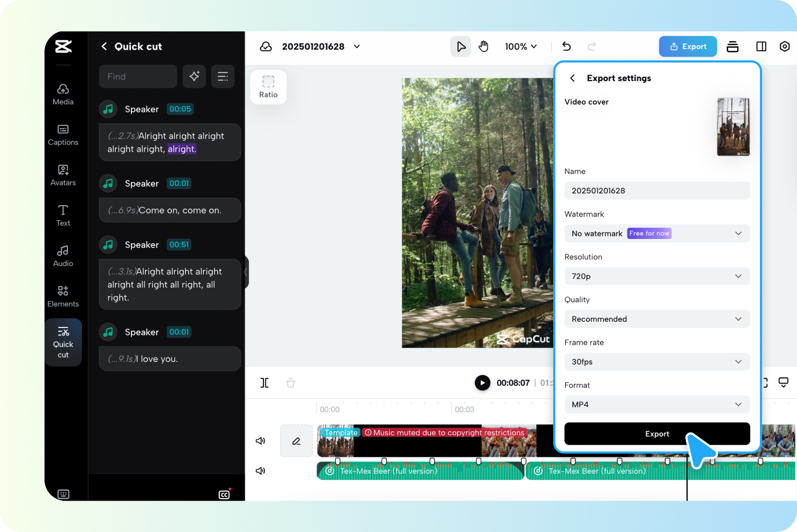Open the Captions panel
This screenshot has height=532, width=797.
63,135
